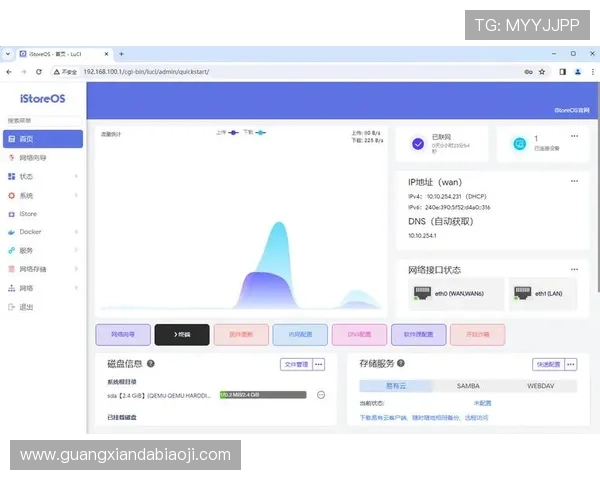This screenshot has width=600, height=480.
Task: Switch to the SAMBA tab
Action: click(x=468, y=386)
